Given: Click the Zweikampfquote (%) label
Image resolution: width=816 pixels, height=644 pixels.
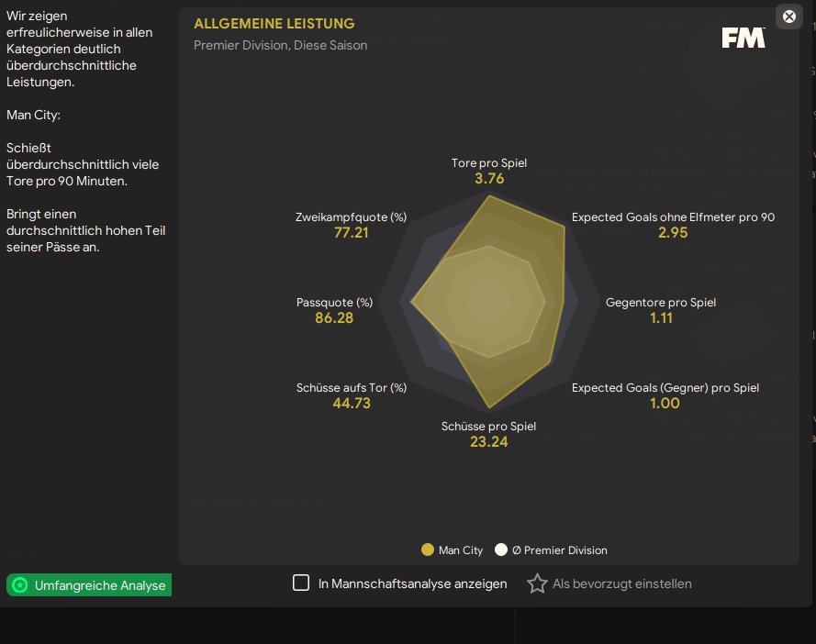Looking at the screenshot, I should (x=351, y=217).
